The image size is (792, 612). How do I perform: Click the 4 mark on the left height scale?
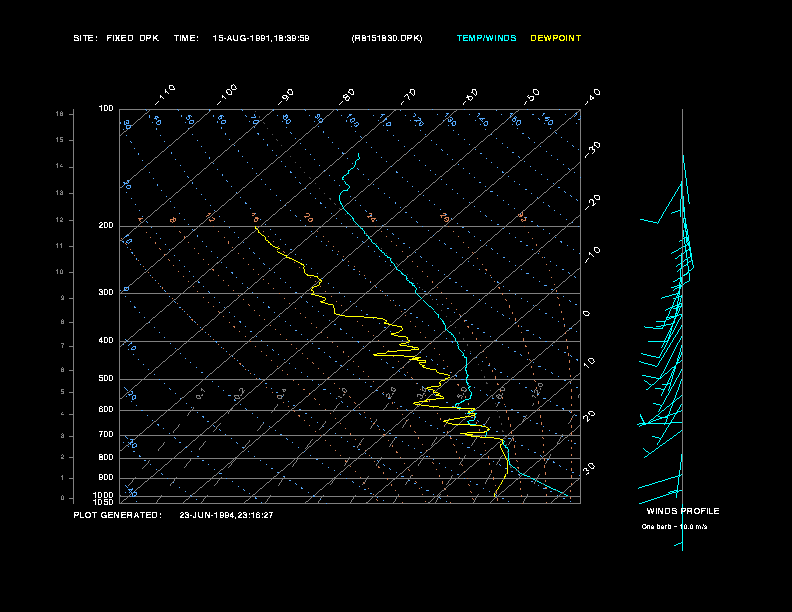tap(63, 414)
